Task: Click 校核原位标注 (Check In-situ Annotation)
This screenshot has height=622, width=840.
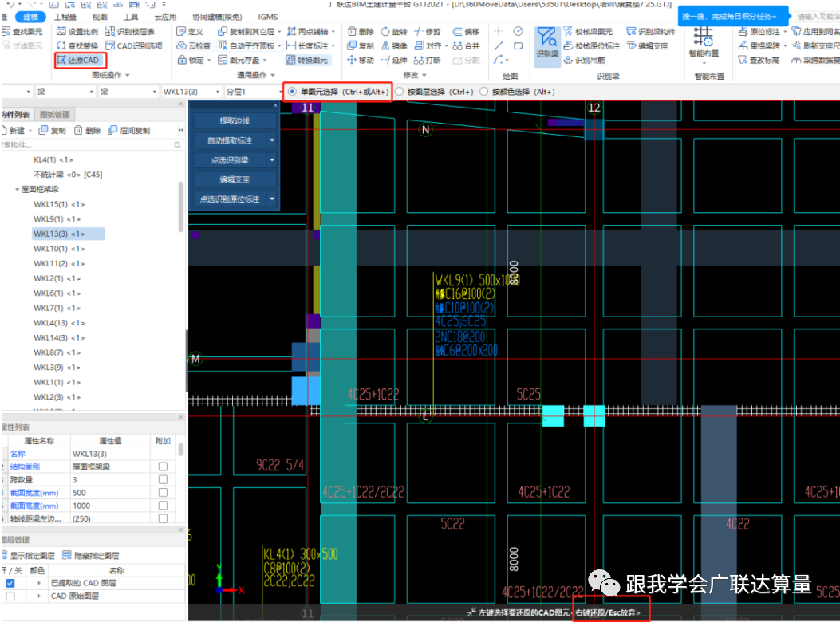Action: click(x=591, y=45)
